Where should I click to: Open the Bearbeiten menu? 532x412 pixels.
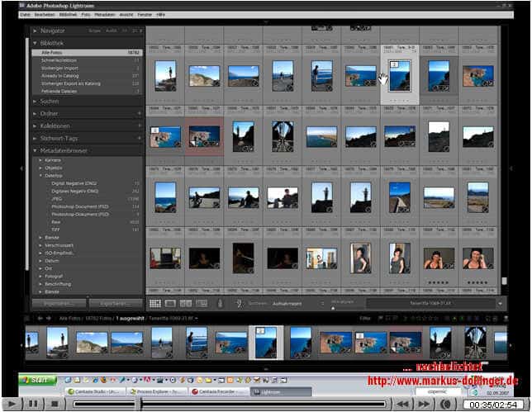click(45, 15)
